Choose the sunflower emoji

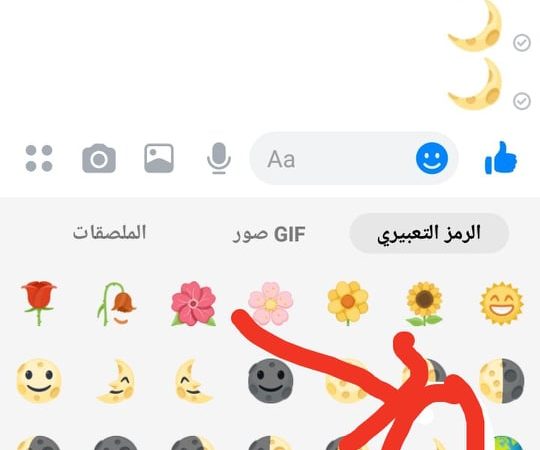pos(425,304)
